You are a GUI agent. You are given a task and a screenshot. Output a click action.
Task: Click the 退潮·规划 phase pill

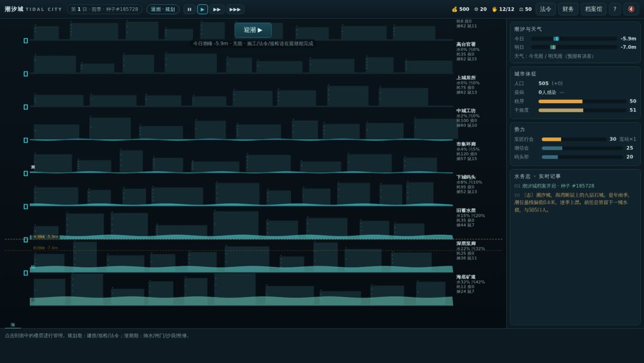[x=163, y=9]
